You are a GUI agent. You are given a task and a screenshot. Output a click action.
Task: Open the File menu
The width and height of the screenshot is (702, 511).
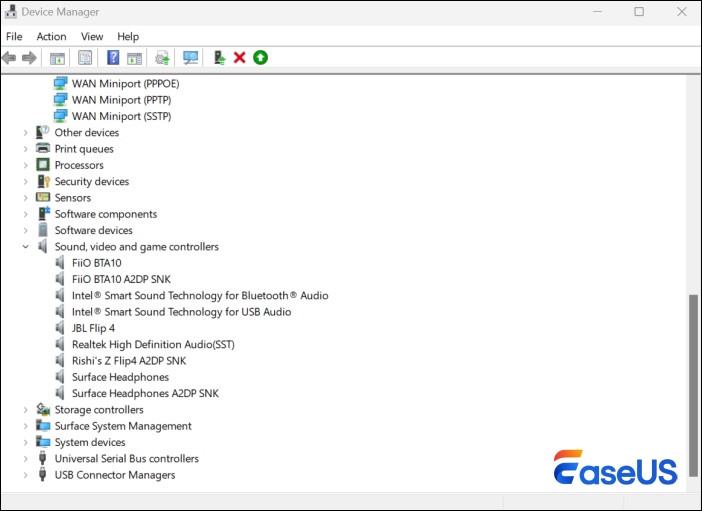click(x=14, y=36)
